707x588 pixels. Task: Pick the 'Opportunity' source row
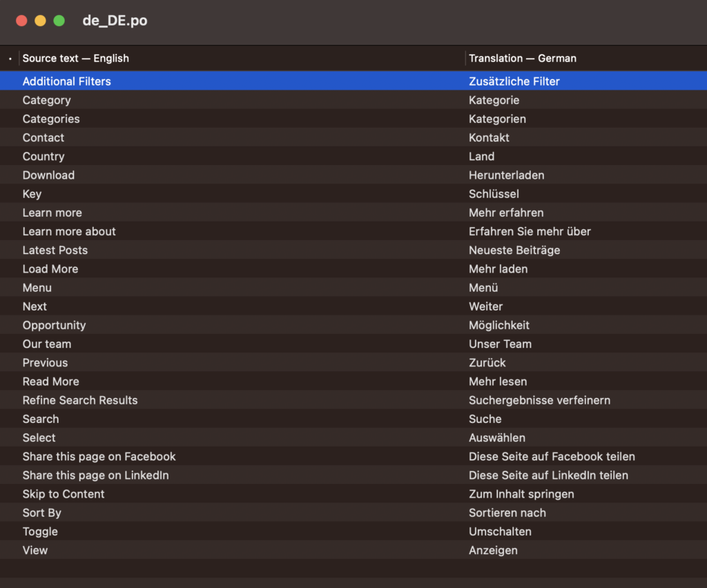coord(54,325)
